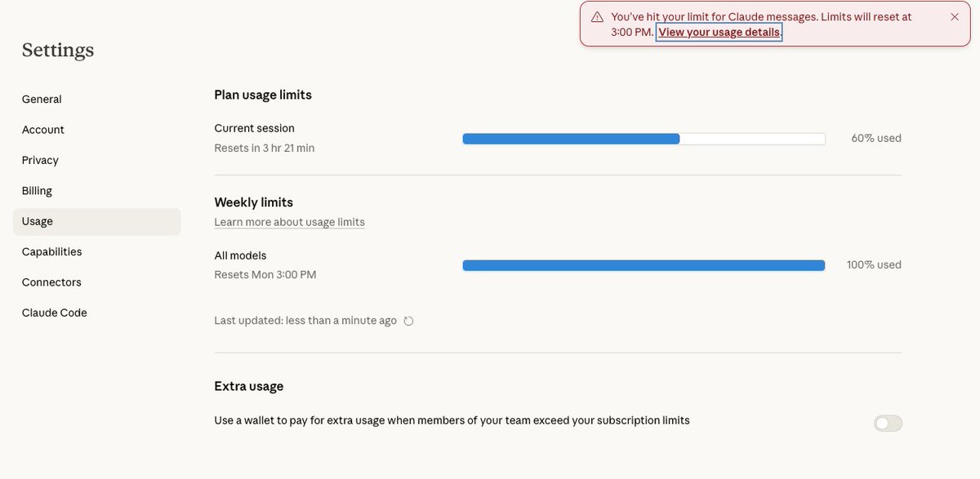Screen dimensions: 980x479
Task: Click the hit your limit alert message
Action: [x=761, y=24]
